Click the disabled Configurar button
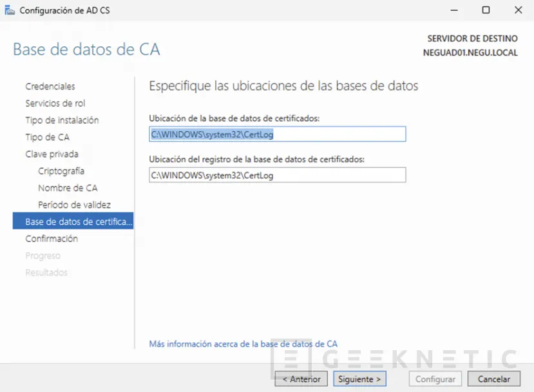 point(435,378)
